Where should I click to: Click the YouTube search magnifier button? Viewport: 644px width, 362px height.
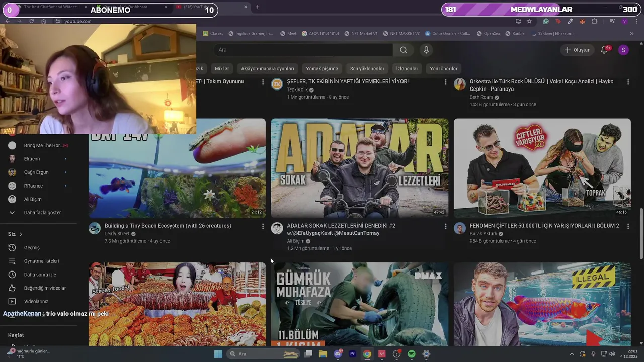404,50
